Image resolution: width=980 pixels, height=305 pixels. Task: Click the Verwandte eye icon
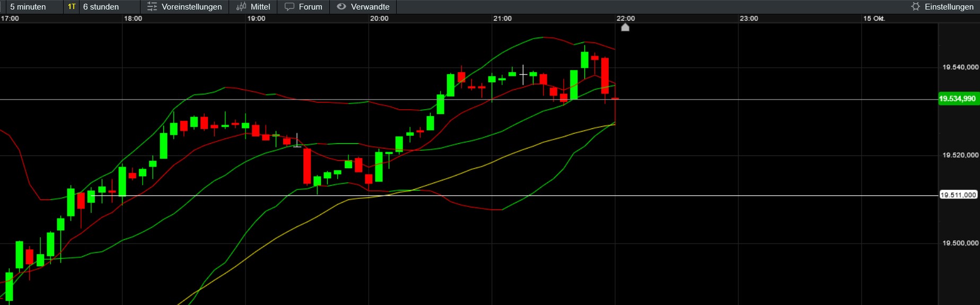342,6
